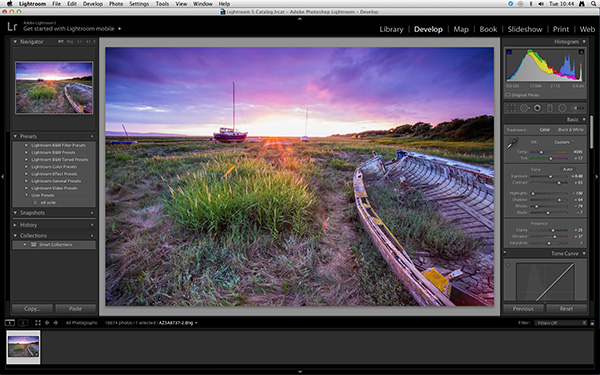Open the Develop menu in menu bar

tap(93, 4)
